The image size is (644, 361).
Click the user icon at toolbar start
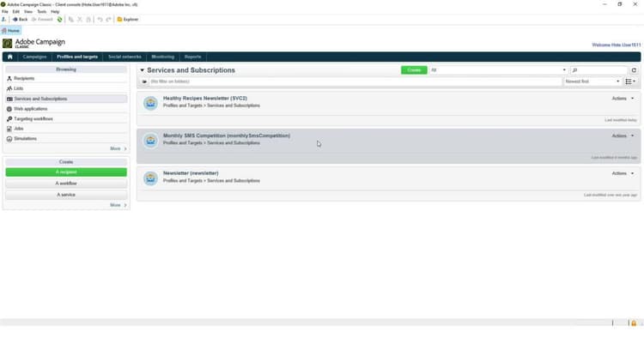[x=4, y=19]
